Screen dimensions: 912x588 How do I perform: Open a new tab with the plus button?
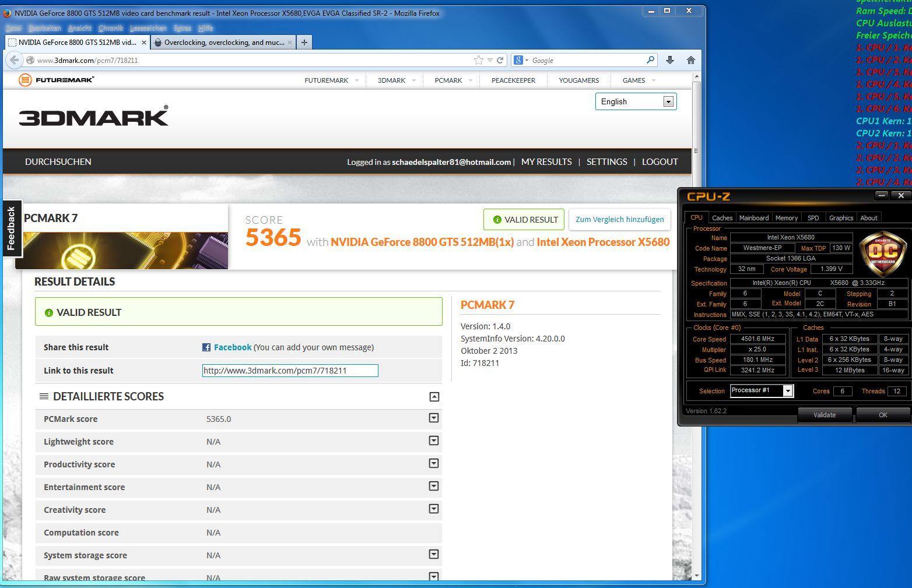tap(304, 42)
